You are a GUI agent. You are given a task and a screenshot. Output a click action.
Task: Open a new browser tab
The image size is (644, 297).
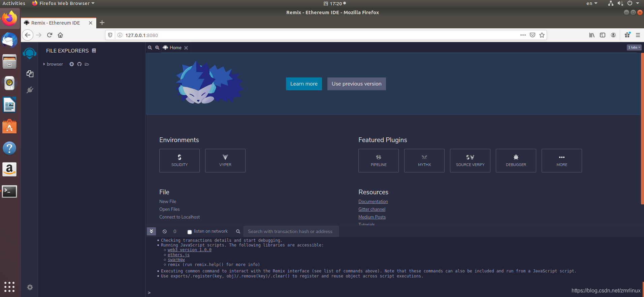(x=102, y=23)
